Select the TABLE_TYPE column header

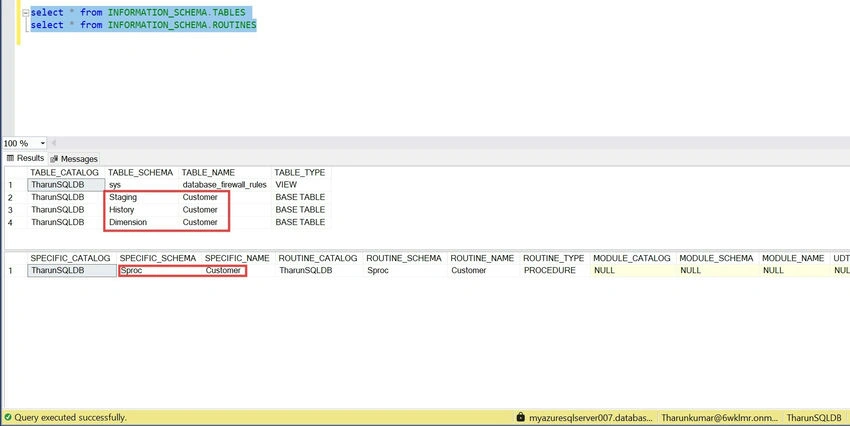click(x=300, y=172)
